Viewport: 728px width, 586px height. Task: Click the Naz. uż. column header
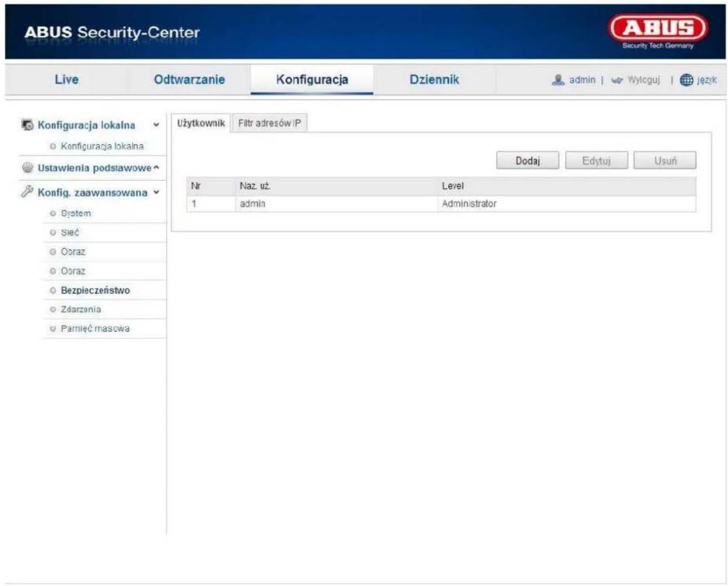pos(255,186)
